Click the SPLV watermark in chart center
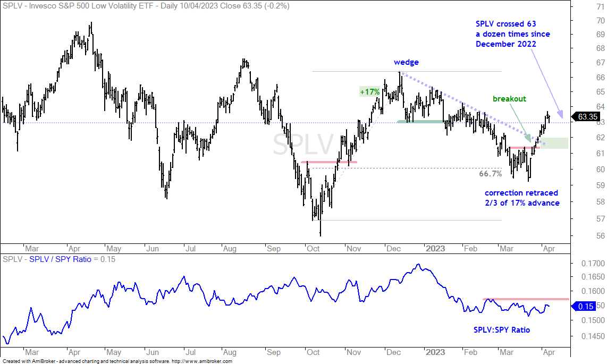Image resolution: width=607 pixels, height=364 pixels. coord(303,145)
